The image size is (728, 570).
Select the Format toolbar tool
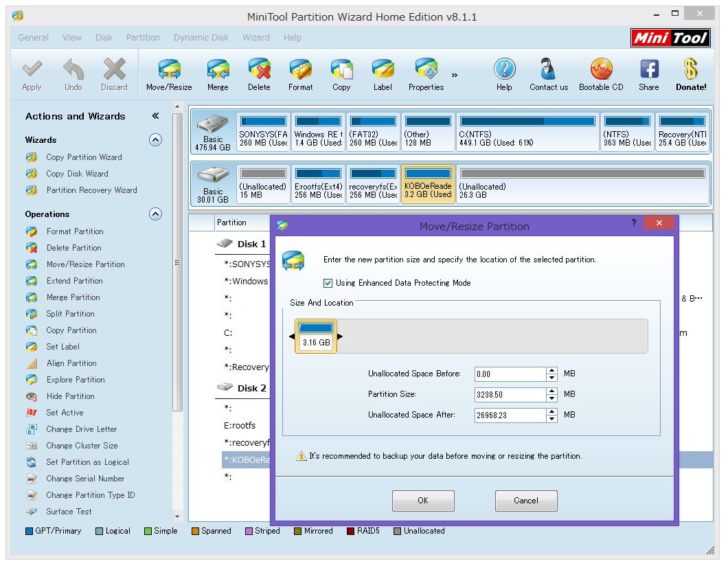[x=300, y=73]
